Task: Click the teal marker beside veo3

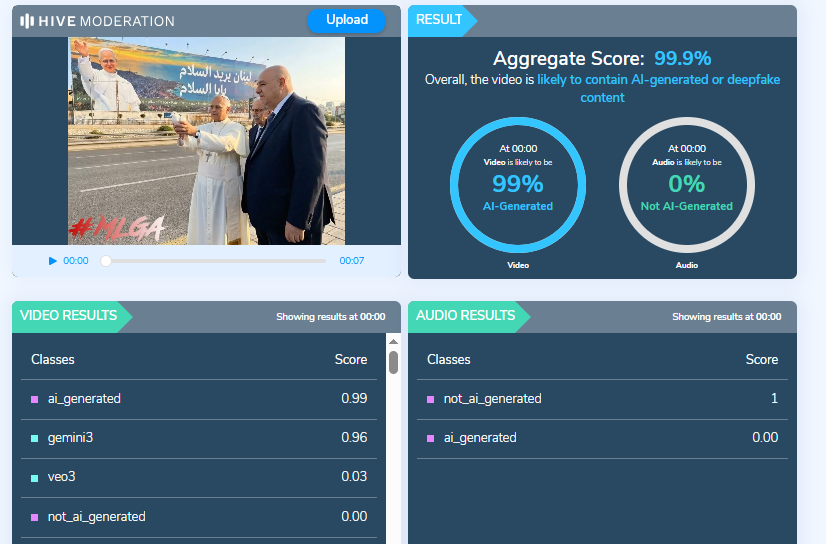Action: click(35, 478)
